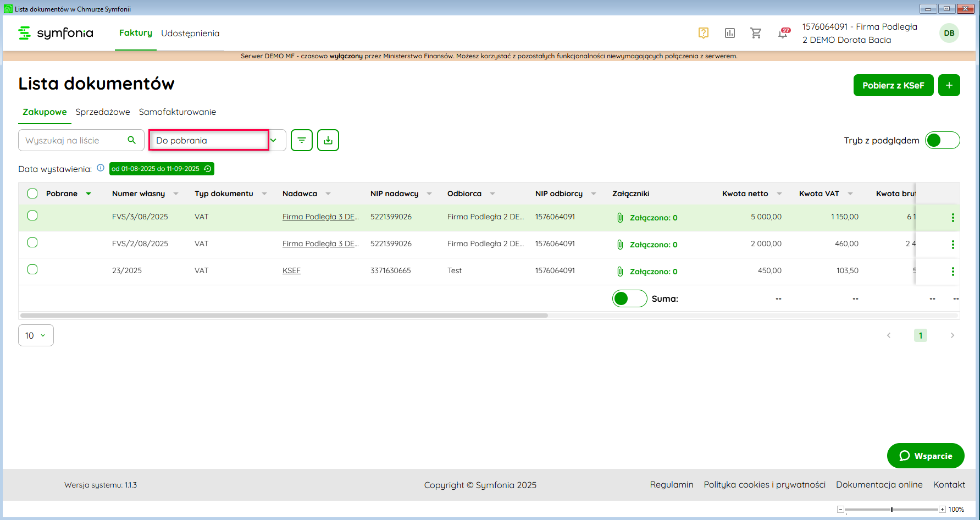Viewport: 980px width, 520px height.
Task: Click the Wyszukaj na liście search field
Action: [x=74, y=140]
